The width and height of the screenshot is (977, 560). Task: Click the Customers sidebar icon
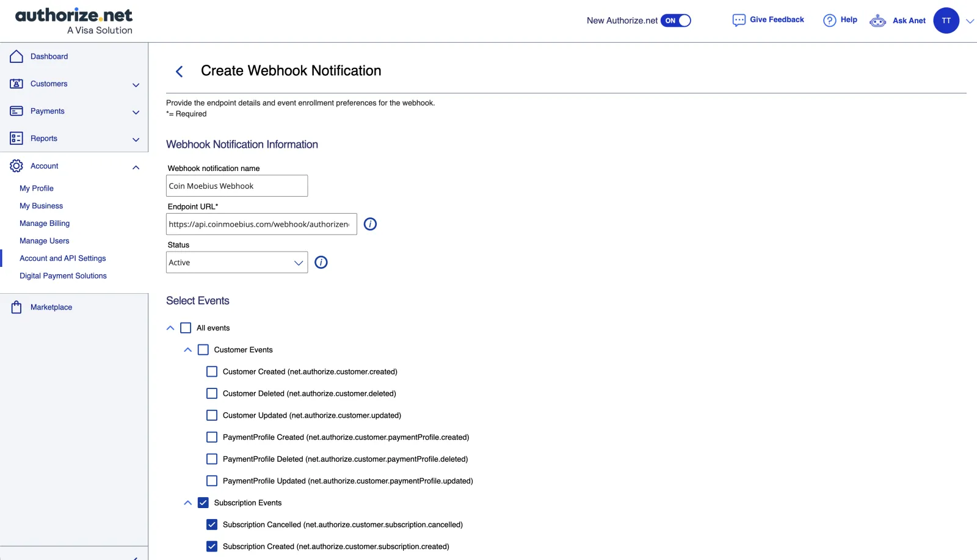coord(16,84)
